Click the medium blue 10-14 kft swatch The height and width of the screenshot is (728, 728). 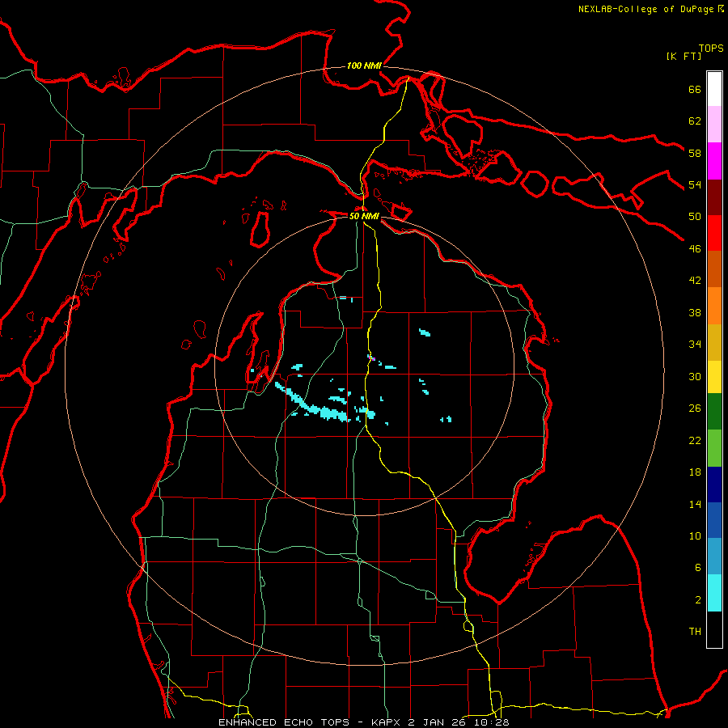coord(714,520)
